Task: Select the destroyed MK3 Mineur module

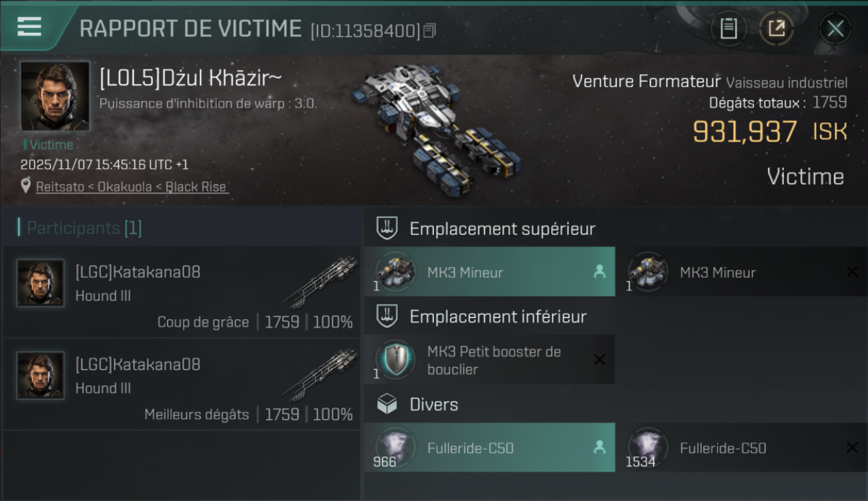Action: pos(742,272)
